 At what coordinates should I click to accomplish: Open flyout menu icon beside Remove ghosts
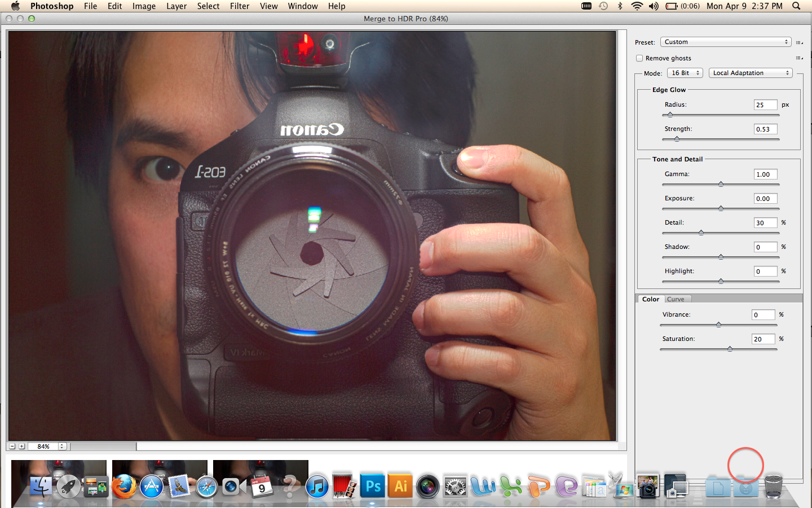799,58
